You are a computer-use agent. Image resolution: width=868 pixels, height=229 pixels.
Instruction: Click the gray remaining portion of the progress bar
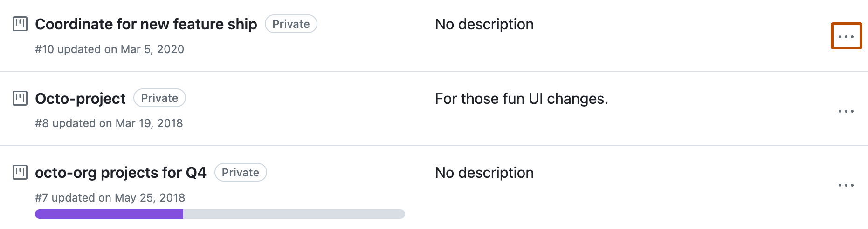[x=294, y=214]
